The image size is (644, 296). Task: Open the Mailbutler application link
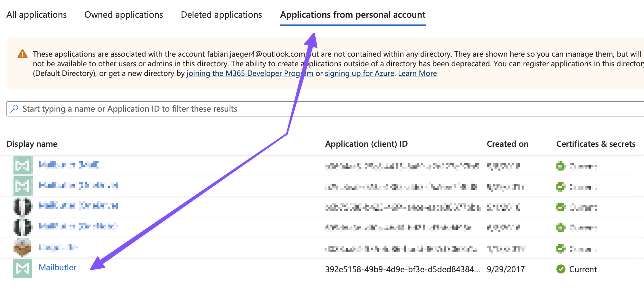click(x=57, y=267)
